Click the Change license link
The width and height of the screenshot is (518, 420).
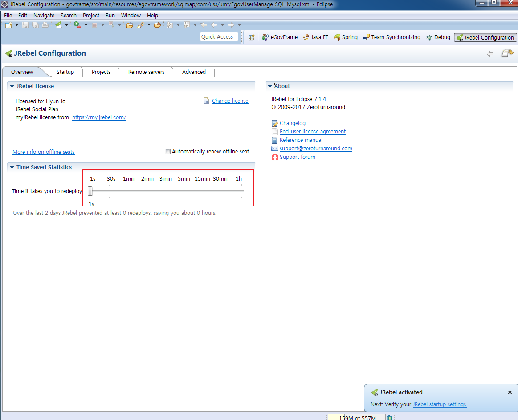coord(230,101)
